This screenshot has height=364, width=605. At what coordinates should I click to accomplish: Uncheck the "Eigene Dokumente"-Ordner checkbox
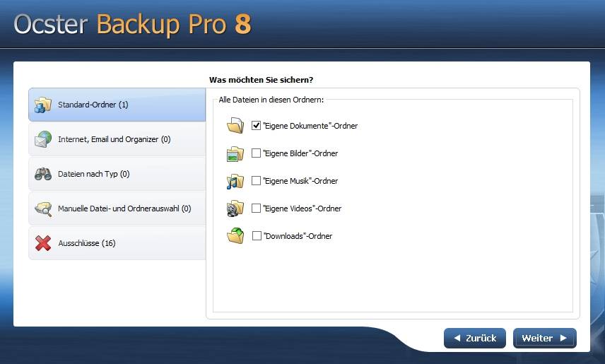pyautogui.click(x=256, y=125)
